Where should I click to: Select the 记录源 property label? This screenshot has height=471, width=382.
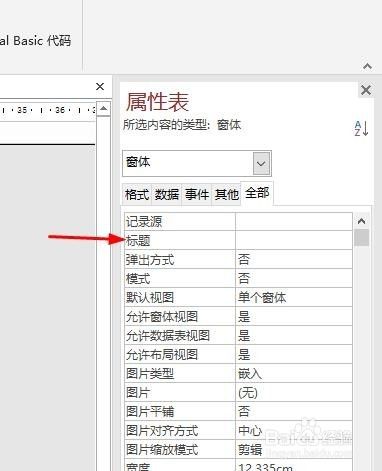click(x=180, y=221)
